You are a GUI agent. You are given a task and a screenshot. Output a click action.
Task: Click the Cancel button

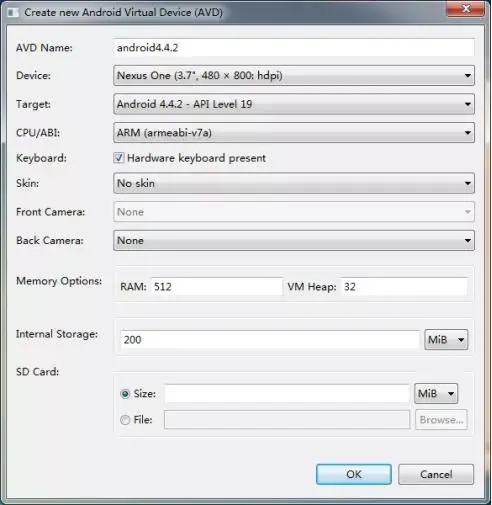[436, 474]
